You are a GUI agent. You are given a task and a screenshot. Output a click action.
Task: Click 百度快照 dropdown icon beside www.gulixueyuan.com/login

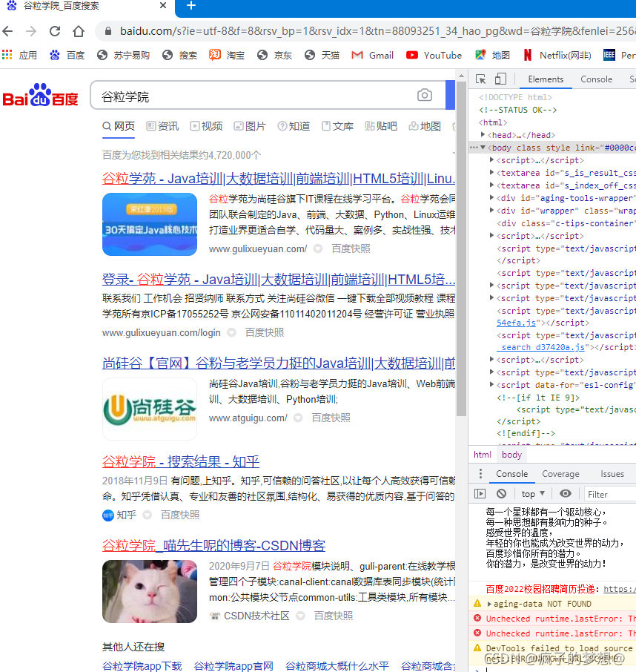click(x=232, y=332)
